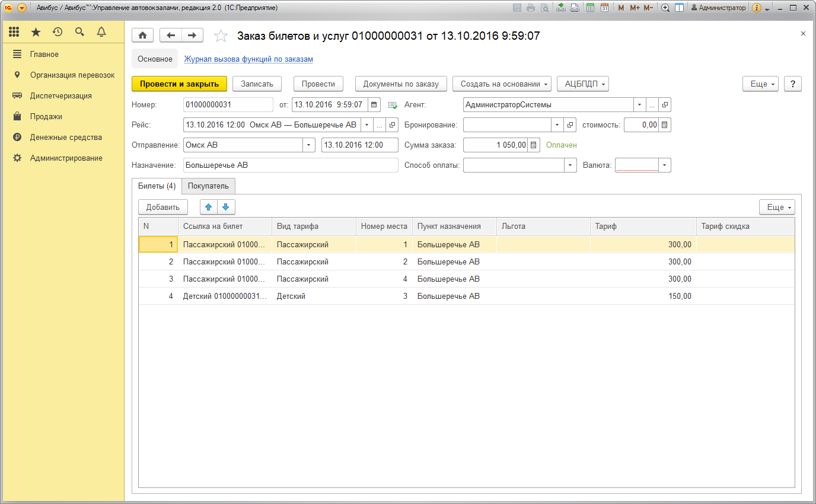
Task: Expand the Валюта dropdown
Action: point(664,165)
